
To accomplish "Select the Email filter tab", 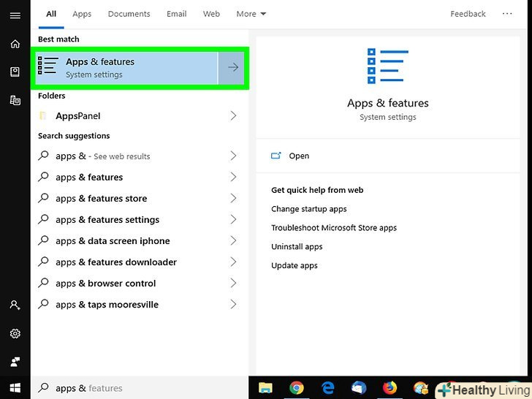I will 176,14.
